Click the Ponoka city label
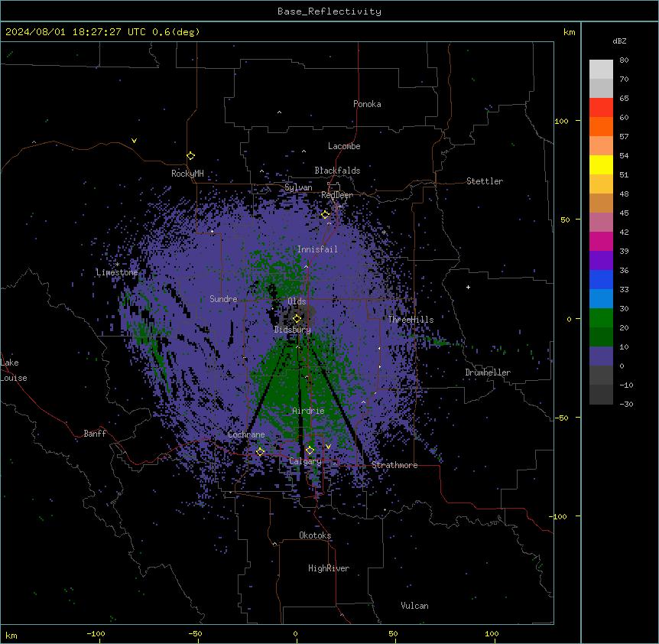 coord(367,104)
